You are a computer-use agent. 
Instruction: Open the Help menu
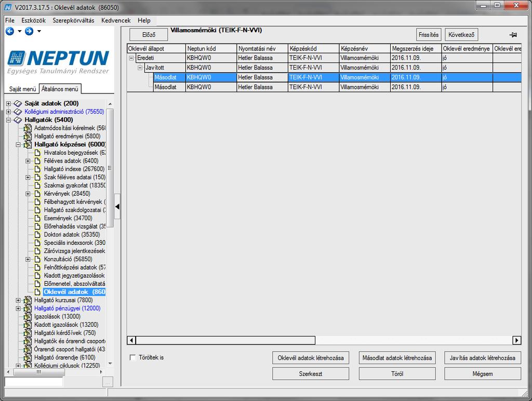pyautogui.click(x=144, y=20)
